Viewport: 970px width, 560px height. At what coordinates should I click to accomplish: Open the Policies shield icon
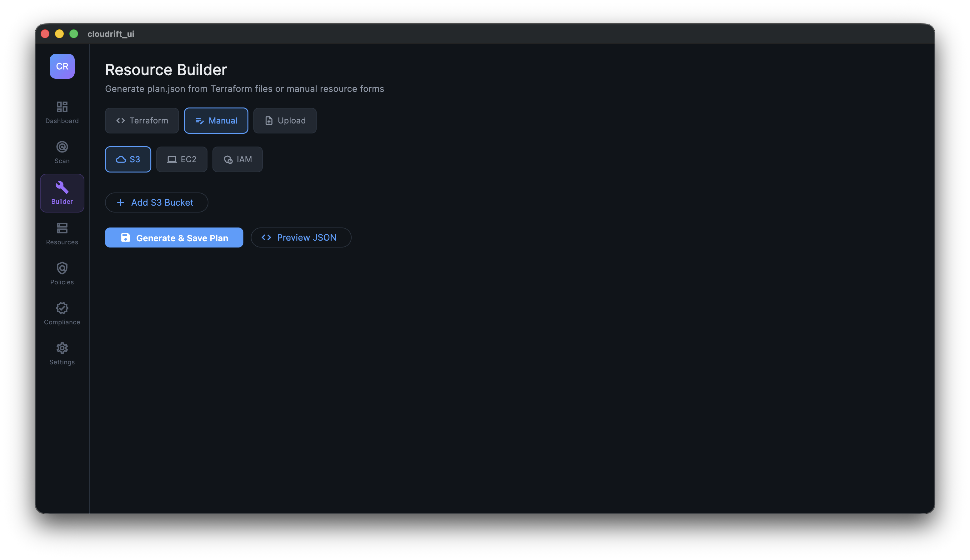click(62, 268)
